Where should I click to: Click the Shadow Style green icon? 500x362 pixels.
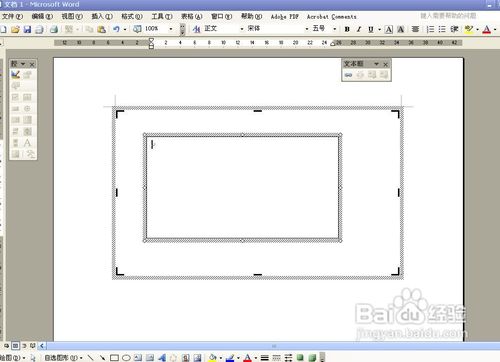(x=300, y=358)
